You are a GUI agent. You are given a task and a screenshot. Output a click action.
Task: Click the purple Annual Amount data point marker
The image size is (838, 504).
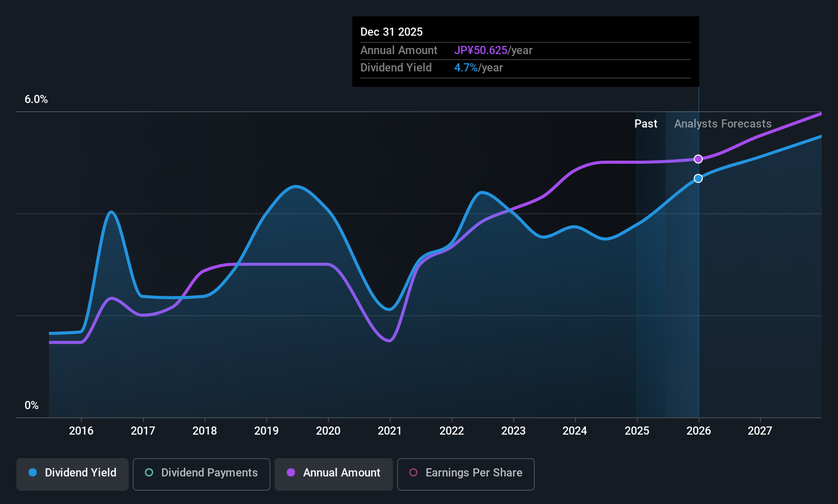(698, 159)
